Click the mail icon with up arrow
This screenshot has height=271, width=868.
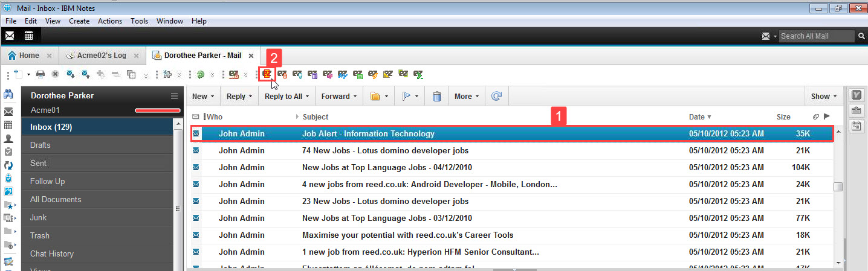tap(86, 74)
